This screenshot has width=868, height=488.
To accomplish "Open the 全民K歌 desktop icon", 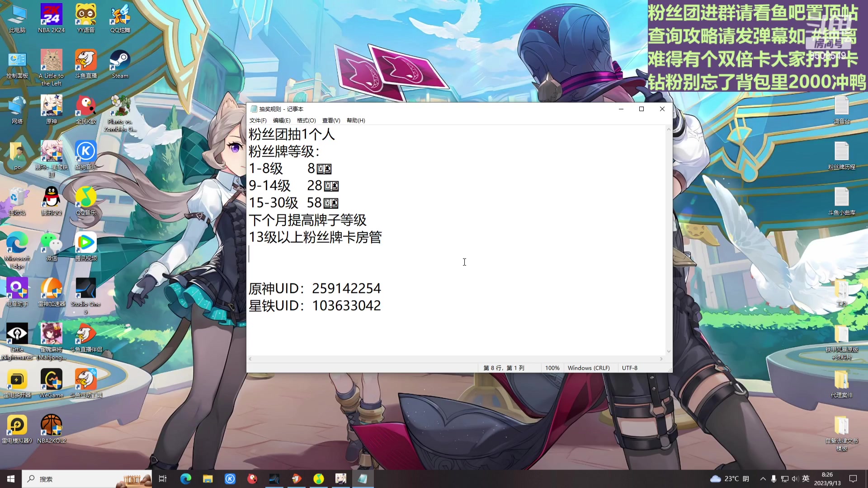I will (x=86, y=110).
